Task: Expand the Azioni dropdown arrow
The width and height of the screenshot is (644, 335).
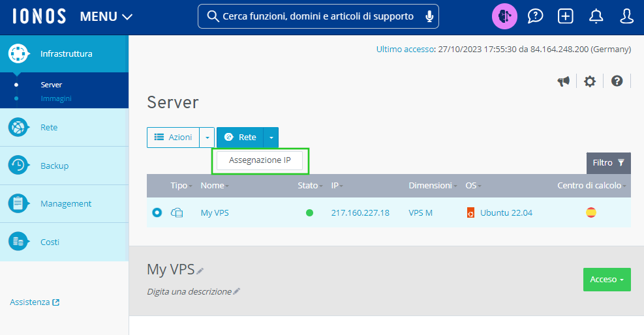Action: pos(207,138)
